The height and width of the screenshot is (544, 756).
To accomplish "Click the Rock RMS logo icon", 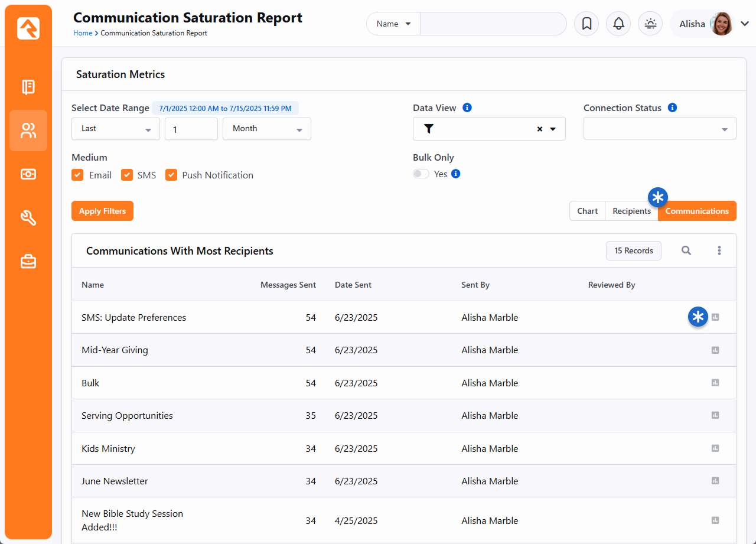I will click(x=28, y=28).
